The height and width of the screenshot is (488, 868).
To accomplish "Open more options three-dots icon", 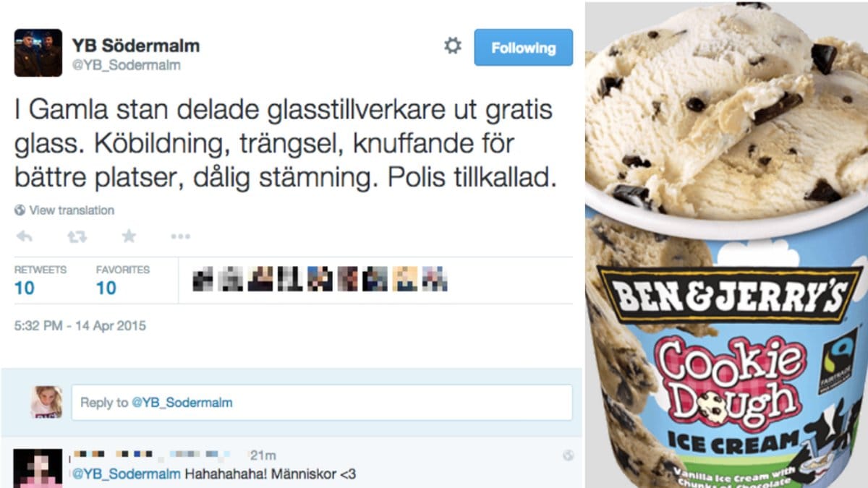I will [180, 236].
